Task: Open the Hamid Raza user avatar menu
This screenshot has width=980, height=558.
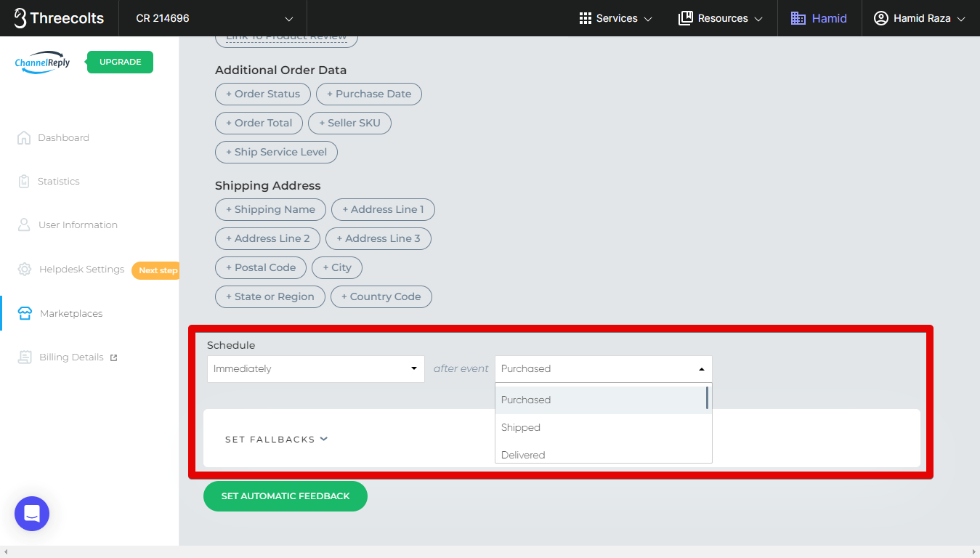Action: 881,18
